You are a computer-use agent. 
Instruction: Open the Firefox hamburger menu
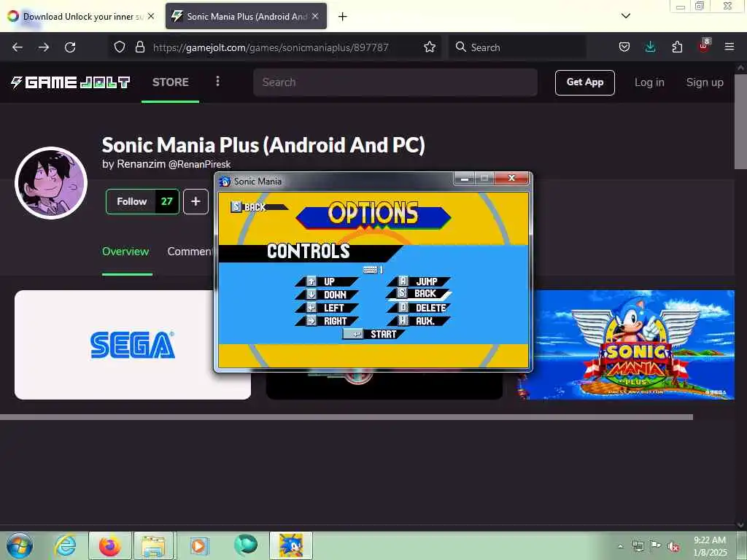click(729, 47)
